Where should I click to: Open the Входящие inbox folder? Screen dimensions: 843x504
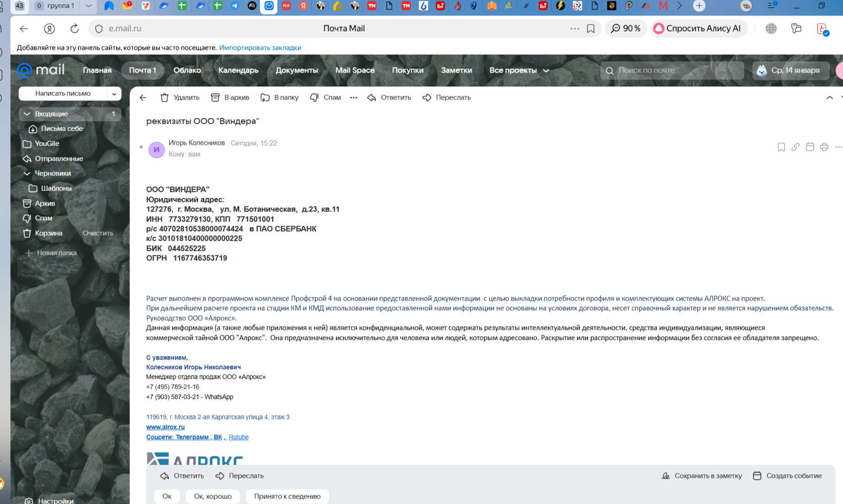click(70, 114)
